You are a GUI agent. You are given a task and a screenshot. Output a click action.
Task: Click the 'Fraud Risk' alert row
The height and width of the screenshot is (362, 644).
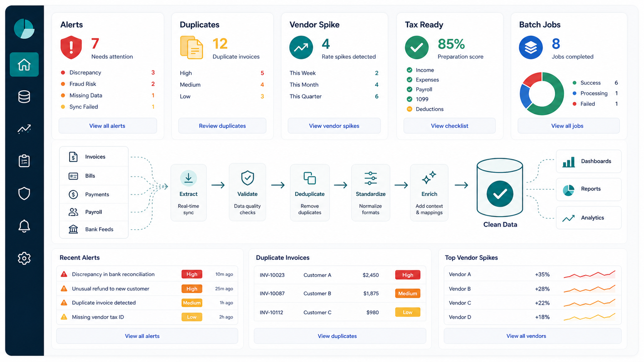(x=107, y=84)
